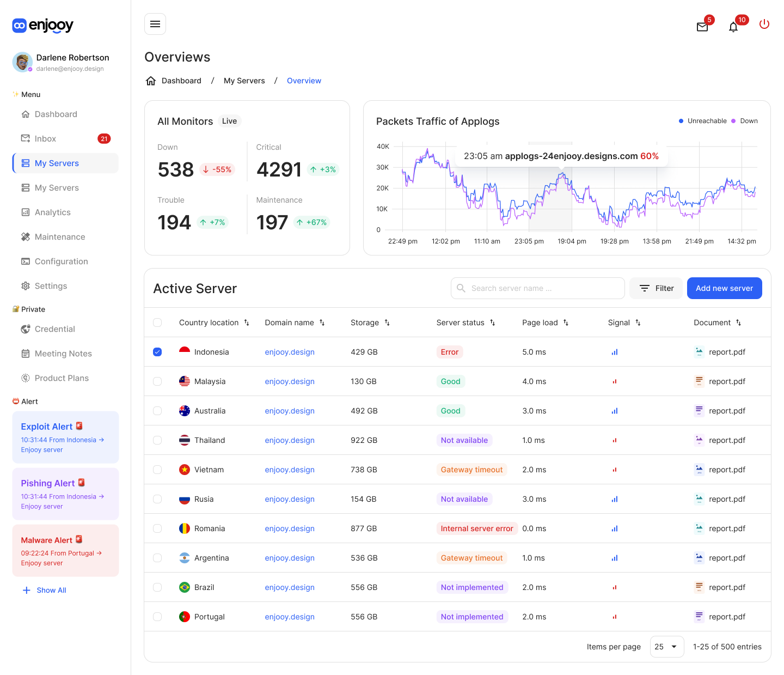Open the mail notifications icon with badge 5
This screenshot has height=675, width=784.
702,26
